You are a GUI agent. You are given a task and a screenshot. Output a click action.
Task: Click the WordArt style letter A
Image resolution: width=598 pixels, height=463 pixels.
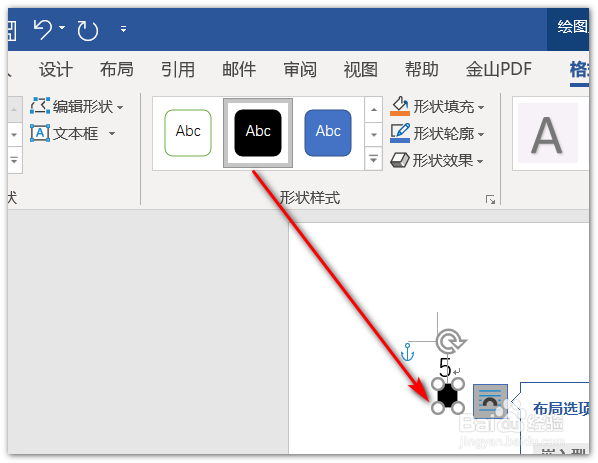[x=547, y=134]
